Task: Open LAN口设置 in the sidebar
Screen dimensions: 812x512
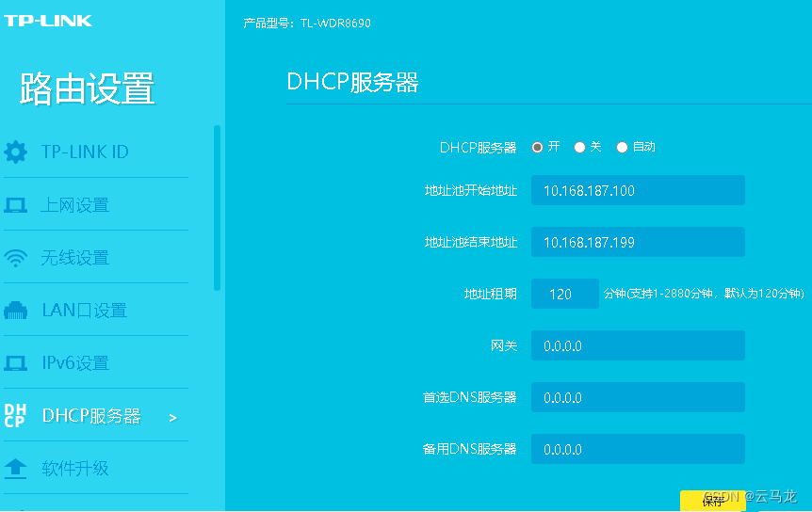Action: coord(96,311)
